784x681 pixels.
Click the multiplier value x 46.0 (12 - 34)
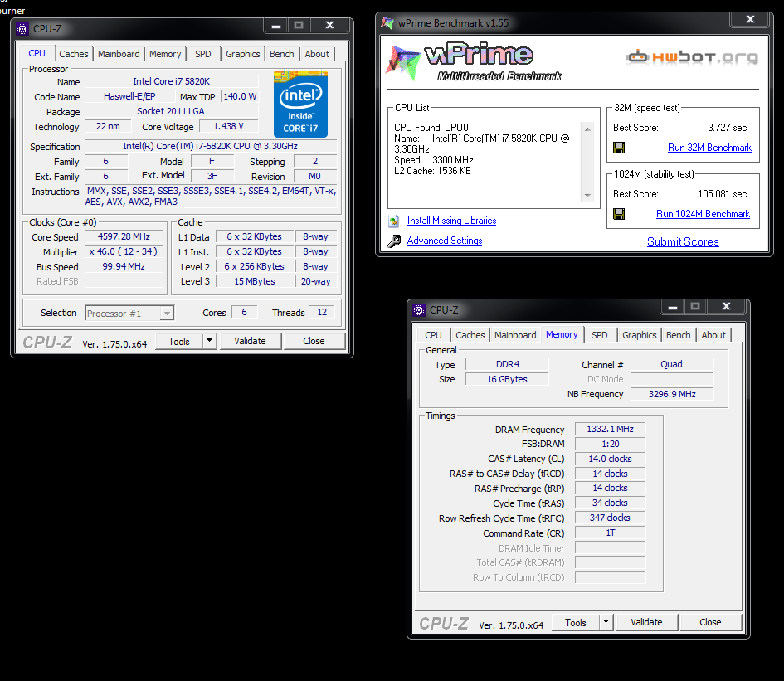[124, 251]
